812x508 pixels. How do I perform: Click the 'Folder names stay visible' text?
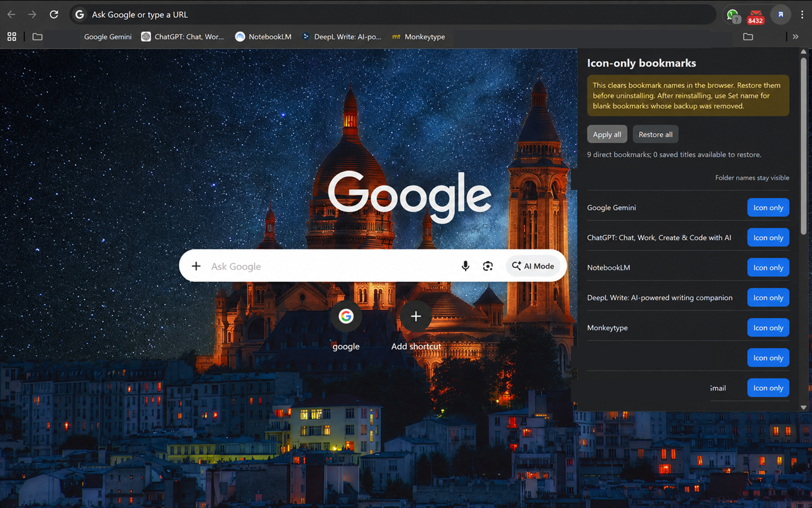click(752, 178)
